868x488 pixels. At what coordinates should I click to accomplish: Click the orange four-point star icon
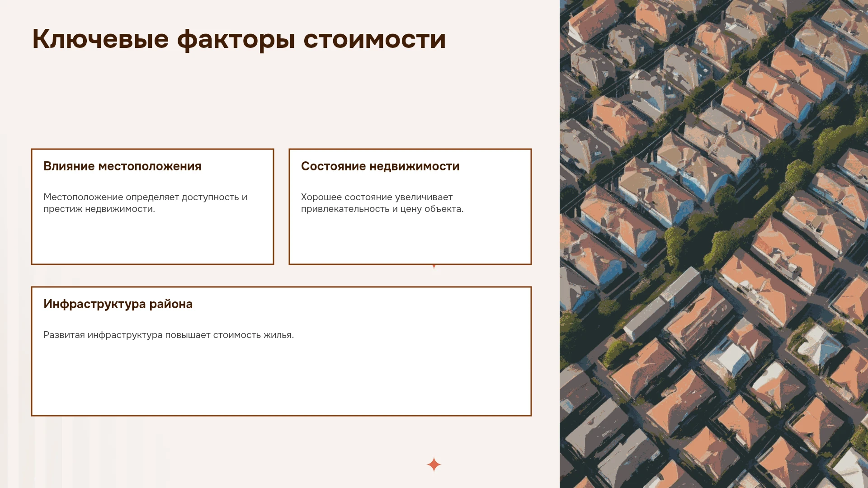tap(434, 465)
